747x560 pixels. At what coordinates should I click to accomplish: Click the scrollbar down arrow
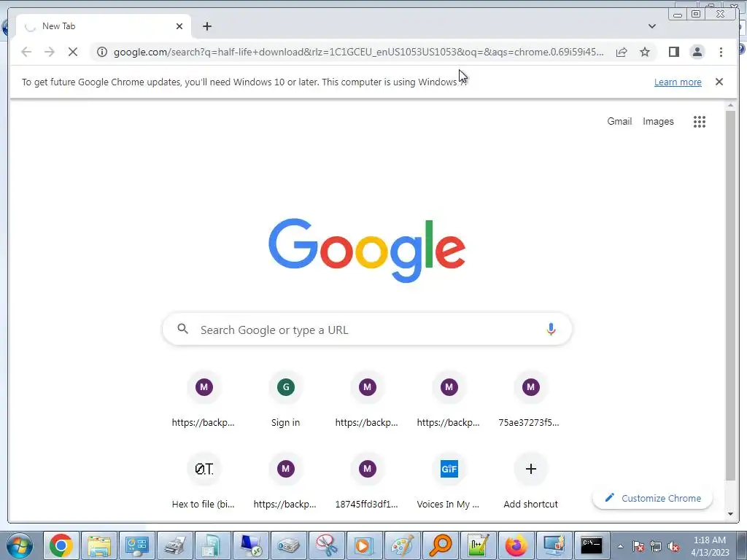pyautogui.click(x=730, y=514)
